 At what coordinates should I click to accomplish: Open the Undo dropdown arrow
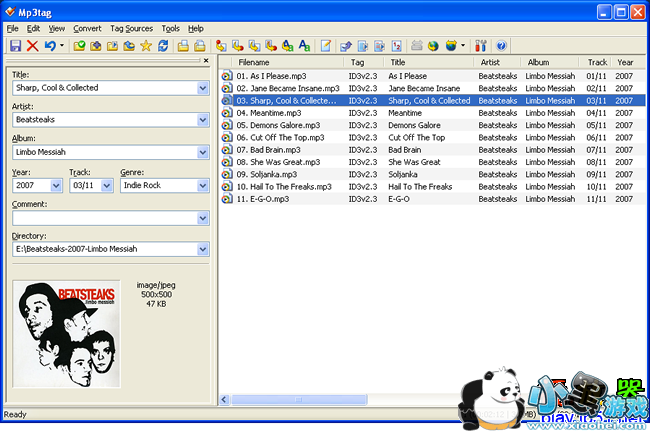(x=62, y=45)
